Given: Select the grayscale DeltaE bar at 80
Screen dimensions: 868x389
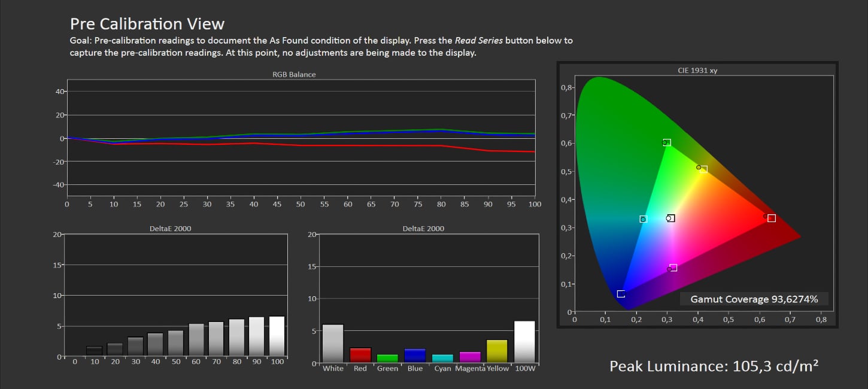Looking at the screenshot, I should [236, 338].
